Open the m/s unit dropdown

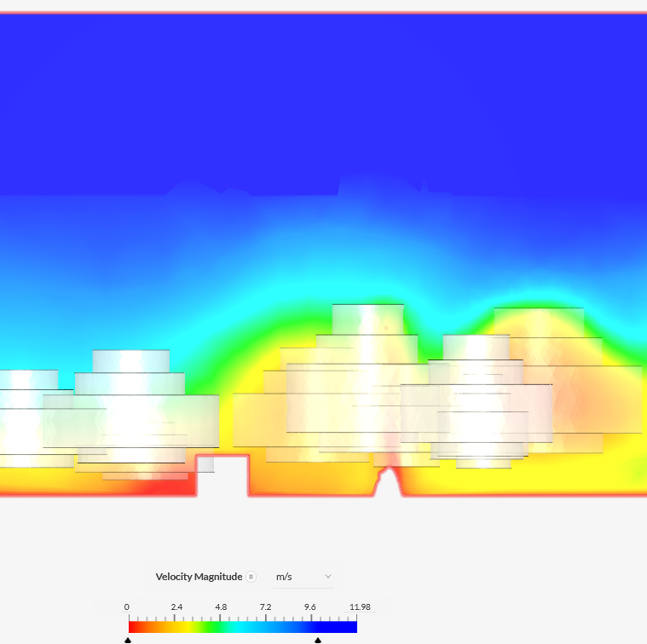[303, 577]
